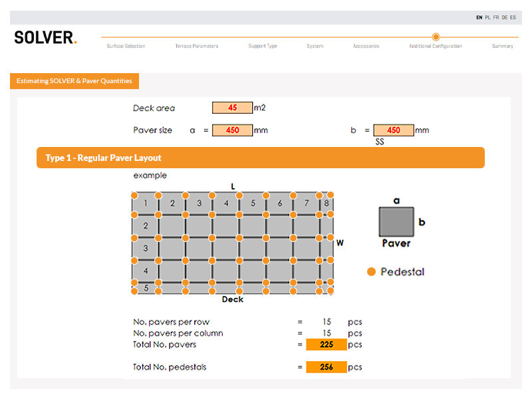Switch language to DE
532x399 pixels.
click(x=505, y=17)
